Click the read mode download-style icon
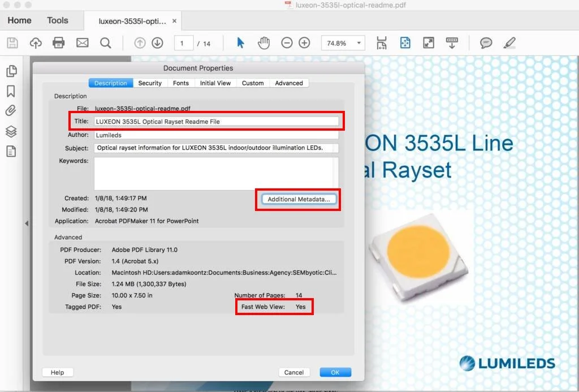 point(452,43)
